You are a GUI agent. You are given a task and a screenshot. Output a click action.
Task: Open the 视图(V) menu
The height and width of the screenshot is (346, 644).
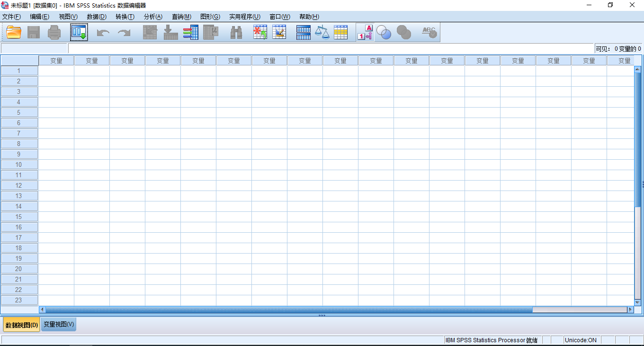[x=68, y=17]
